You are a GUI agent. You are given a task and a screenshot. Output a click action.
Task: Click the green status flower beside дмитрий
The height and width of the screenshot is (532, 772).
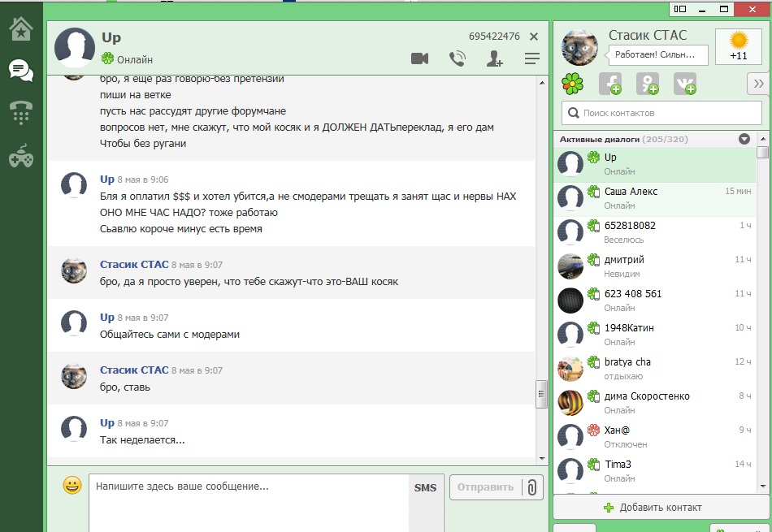point(594,259)
